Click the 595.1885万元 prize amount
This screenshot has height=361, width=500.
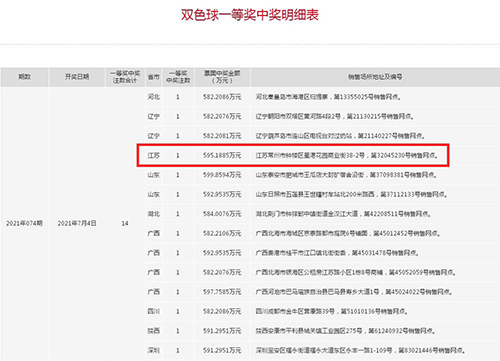222,155
